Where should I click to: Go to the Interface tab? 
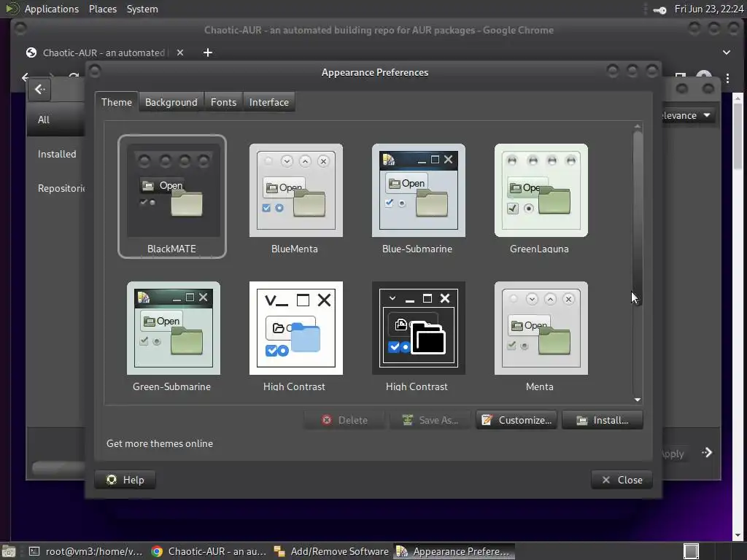click(x=268, y=102)
